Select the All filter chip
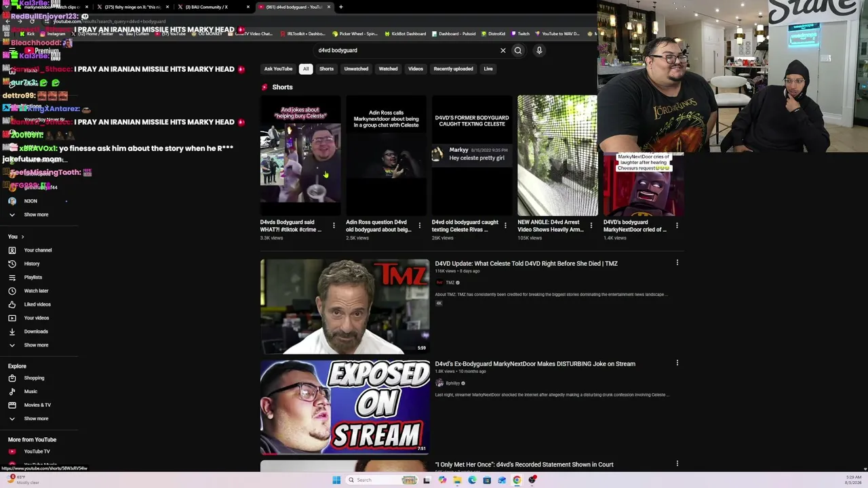 tap(306, 68)
